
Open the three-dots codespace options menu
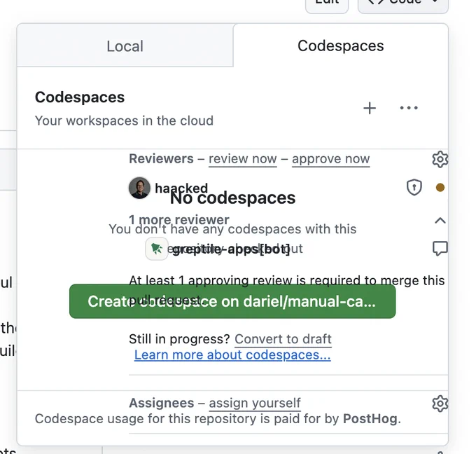[409, 108]
